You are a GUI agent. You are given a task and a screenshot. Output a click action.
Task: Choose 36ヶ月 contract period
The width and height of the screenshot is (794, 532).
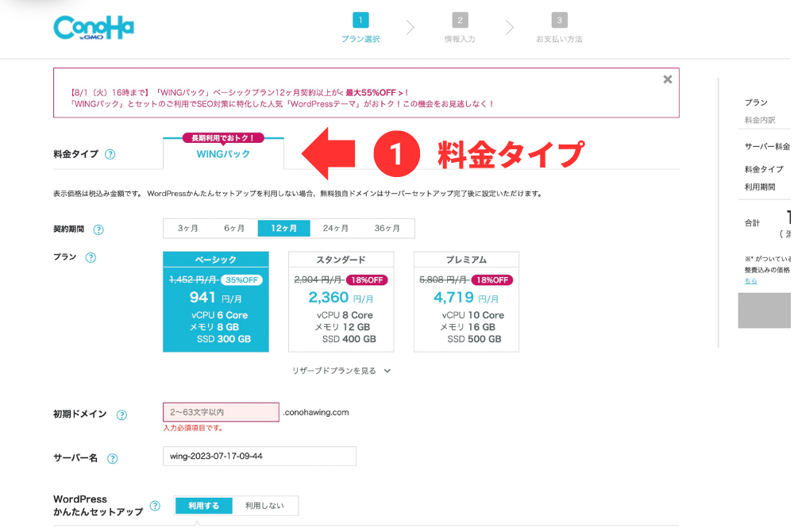[387, 229]
